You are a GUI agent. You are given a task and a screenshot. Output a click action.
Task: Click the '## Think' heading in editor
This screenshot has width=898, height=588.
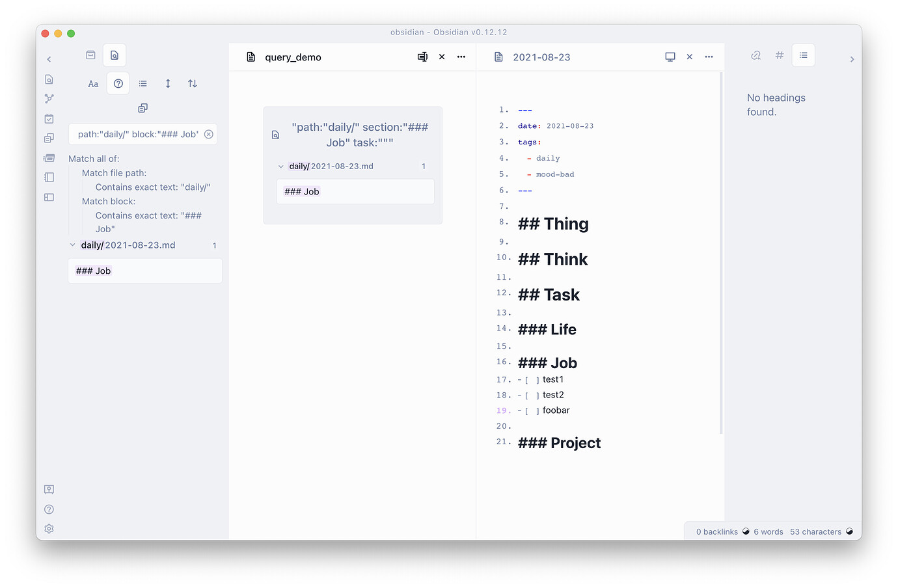tap(552, 259)
